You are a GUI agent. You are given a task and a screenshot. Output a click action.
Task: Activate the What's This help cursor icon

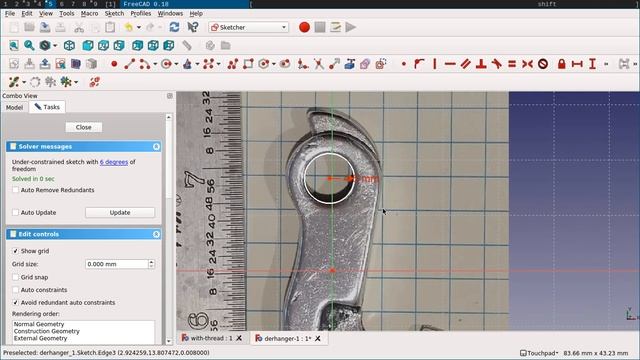pyautogui.click(x=192, y=27)
